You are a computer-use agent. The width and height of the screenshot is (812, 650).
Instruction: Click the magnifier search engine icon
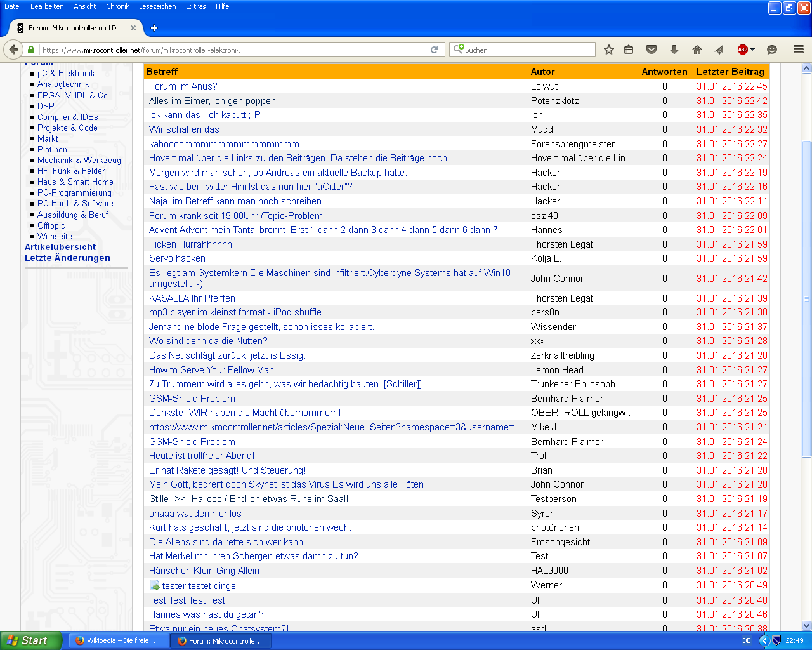pos(458,49)
